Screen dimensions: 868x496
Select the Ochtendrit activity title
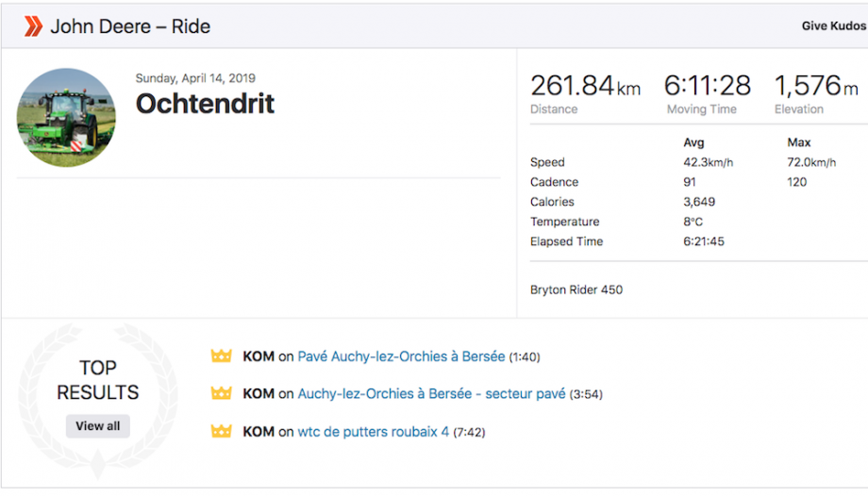point(205,104)
